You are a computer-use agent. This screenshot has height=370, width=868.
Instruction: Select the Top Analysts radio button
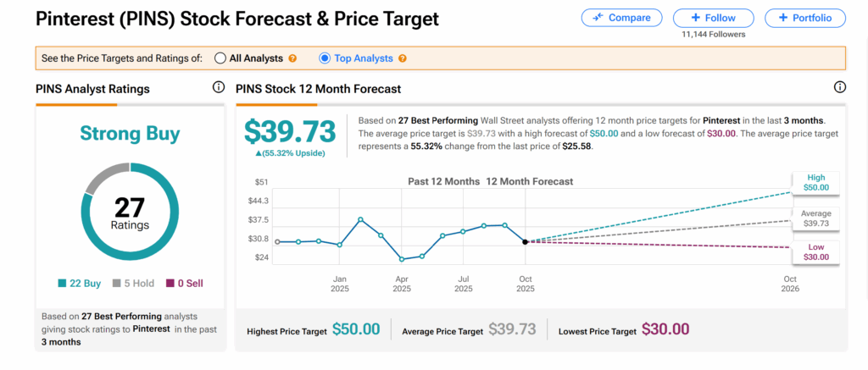tap(325, 58)
